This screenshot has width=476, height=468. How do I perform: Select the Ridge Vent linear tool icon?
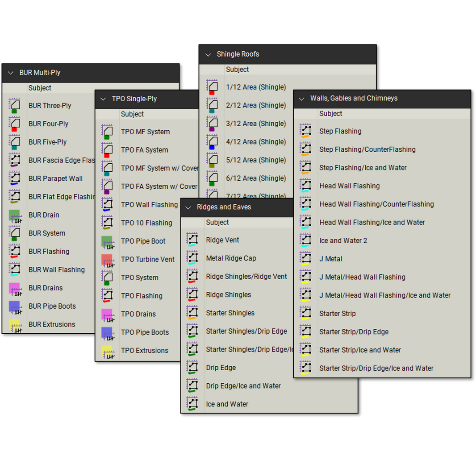click(192, 240)
